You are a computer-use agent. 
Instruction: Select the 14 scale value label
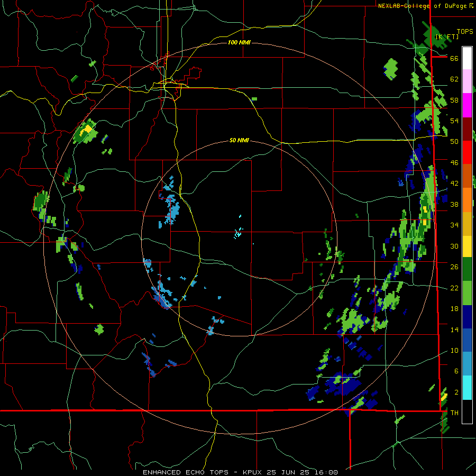[x=454, y=329]
